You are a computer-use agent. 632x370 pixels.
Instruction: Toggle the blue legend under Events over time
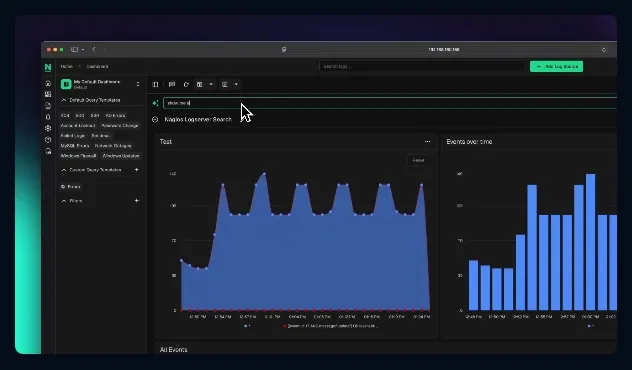[x=590, y=326]
